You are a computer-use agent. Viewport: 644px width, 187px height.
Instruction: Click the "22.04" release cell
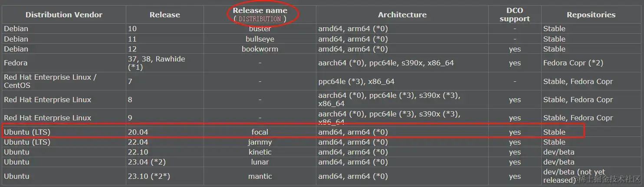(165, 142)
